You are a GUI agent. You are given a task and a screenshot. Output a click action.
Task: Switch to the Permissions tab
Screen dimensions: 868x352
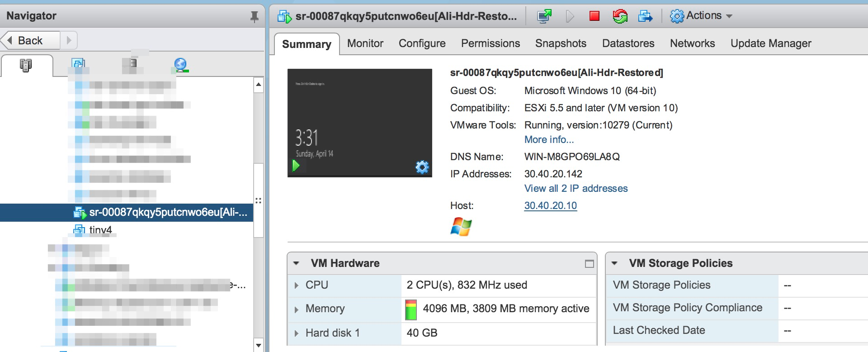coord(491,43)
